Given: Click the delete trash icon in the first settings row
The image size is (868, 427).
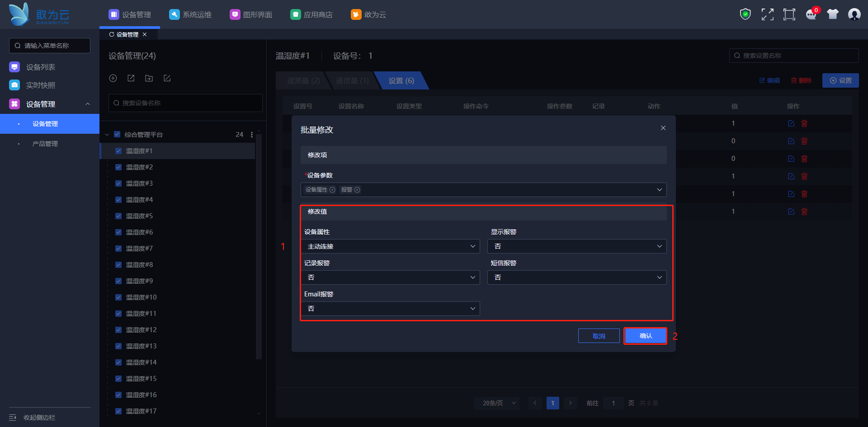Looking at the screenshot, I should 804,123.
